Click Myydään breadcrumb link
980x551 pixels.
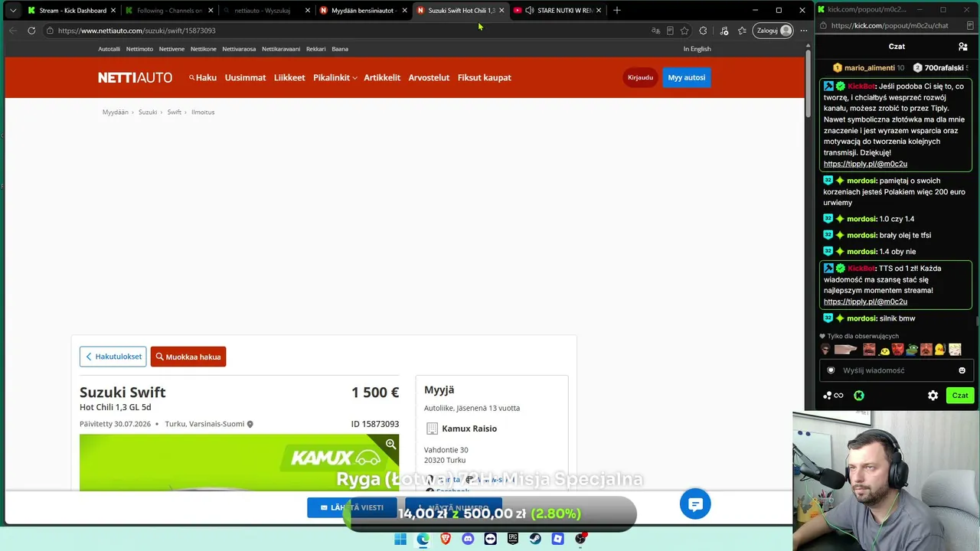116,112
